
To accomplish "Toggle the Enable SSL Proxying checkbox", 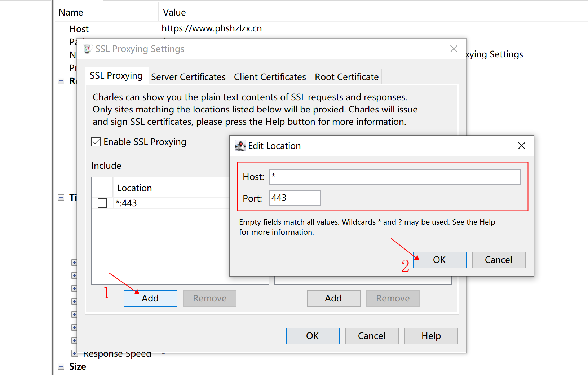I will click(x=96, y=142).
